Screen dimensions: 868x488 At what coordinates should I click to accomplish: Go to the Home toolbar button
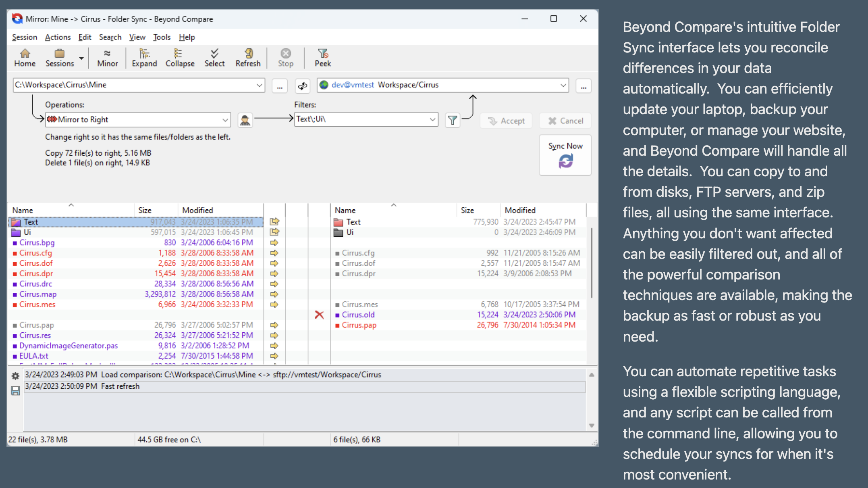(25, 58)
